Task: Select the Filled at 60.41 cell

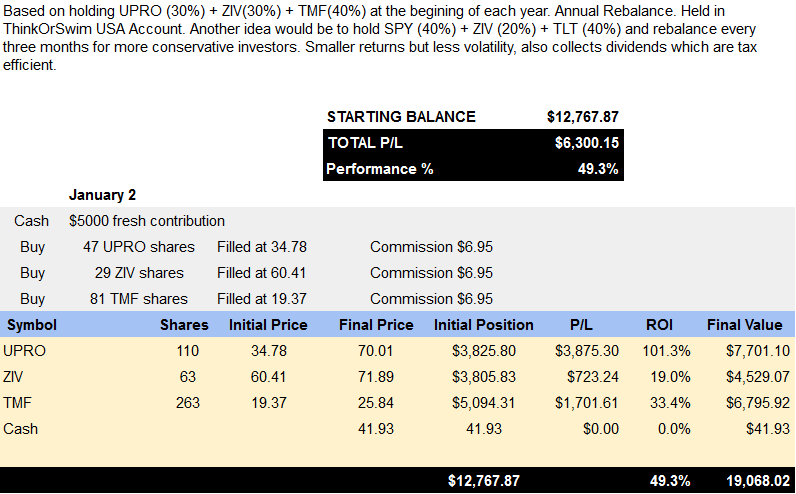Action: click(x=261, y=273)
